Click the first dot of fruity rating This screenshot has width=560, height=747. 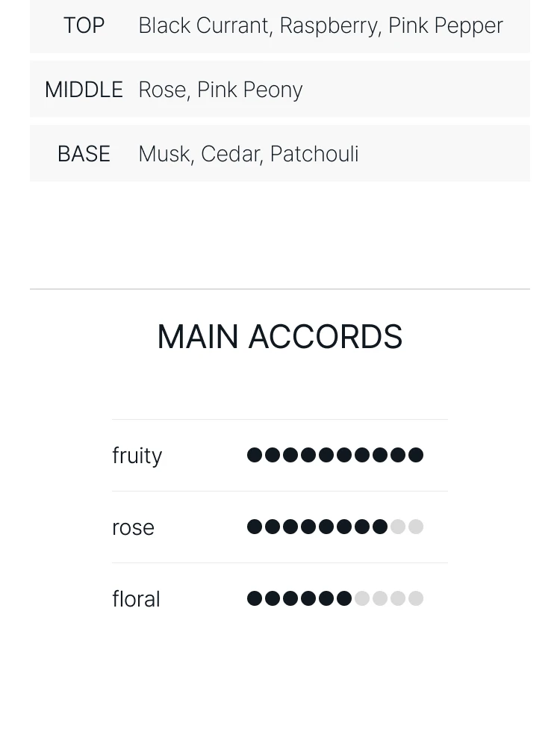pos(255,455)
